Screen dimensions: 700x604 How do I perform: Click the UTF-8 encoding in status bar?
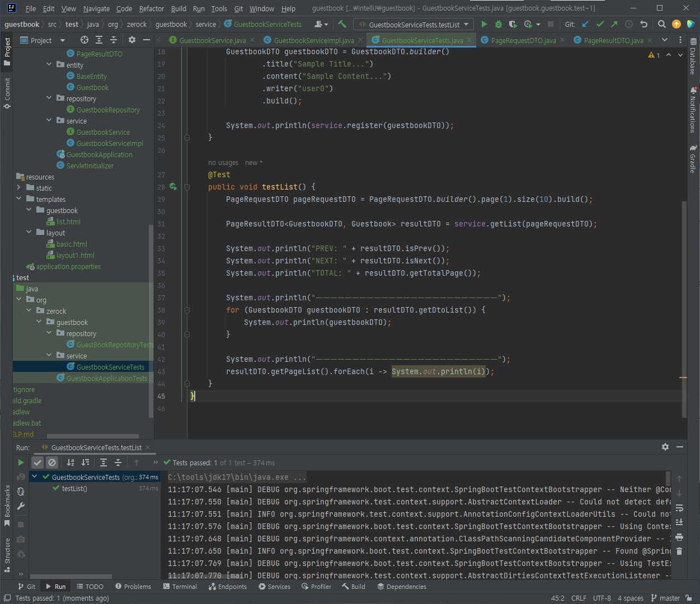pos(602,598)
